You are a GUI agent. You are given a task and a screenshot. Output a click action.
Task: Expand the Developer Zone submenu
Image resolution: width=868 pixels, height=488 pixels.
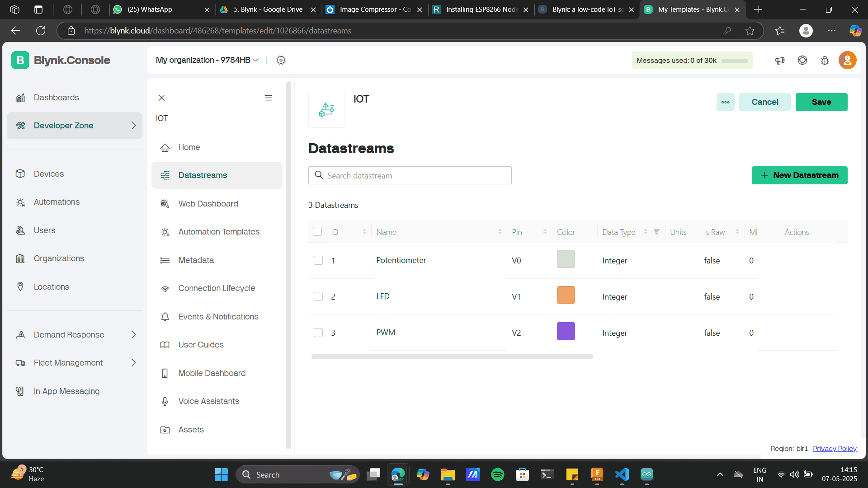coord(133,126)
